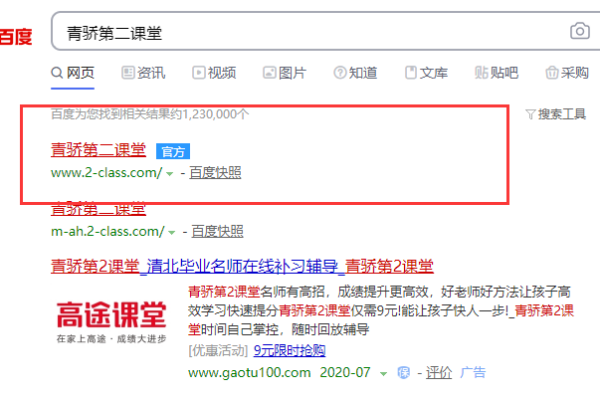This screenshot has width=600, height=398.
Task: Click the www.gaotu100.com URL
Action: [249, 372]
